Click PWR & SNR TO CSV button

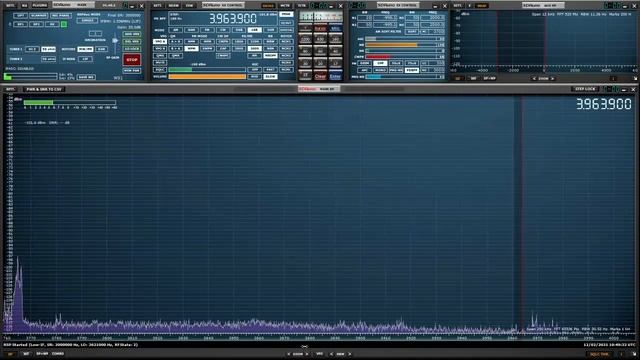click(44, 89)
